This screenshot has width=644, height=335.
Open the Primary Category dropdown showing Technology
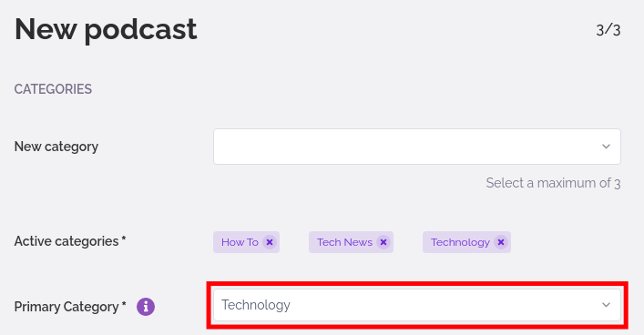417,305
